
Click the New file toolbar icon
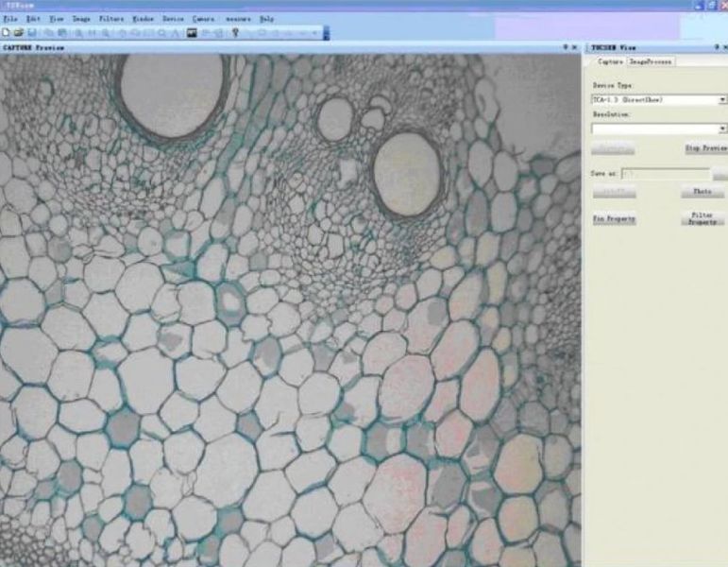[x=6, y=32]
